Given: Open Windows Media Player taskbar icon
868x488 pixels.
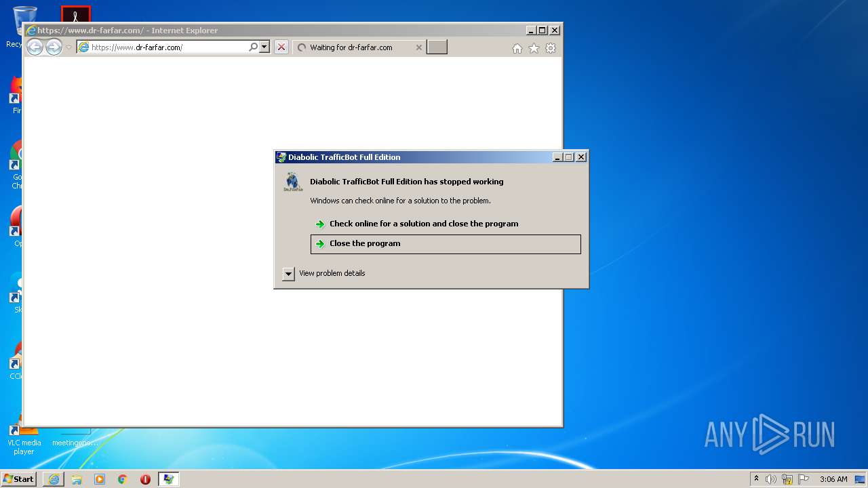Looking at the screenshot, I should click(x=100, y=479).
